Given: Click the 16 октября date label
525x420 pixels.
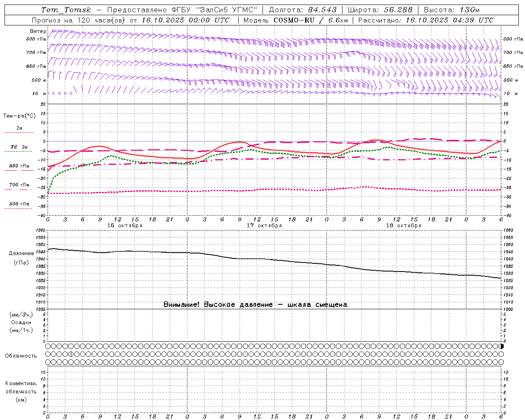Looking at the screenshot, I should (125, 226).
